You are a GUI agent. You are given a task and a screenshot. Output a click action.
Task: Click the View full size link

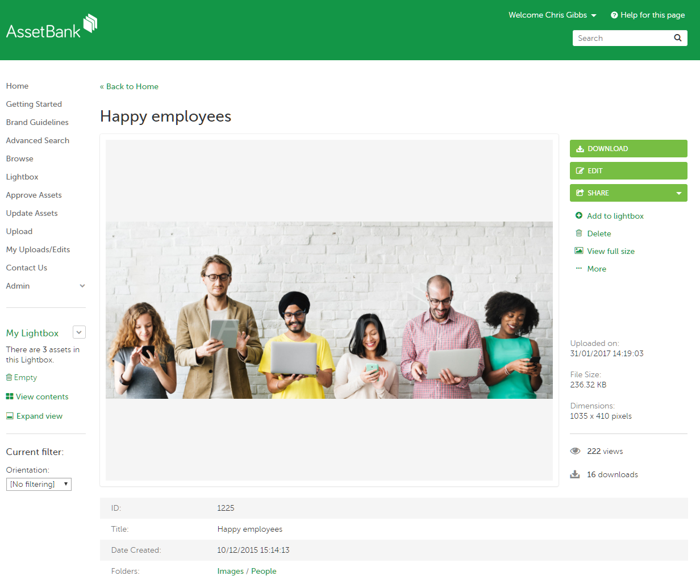click(611, 251)
